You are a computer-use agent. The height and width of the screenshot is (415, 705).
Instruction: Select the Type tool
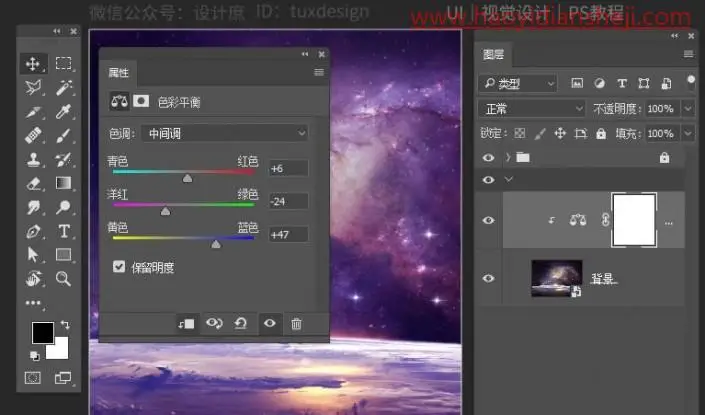pos(63,231)
